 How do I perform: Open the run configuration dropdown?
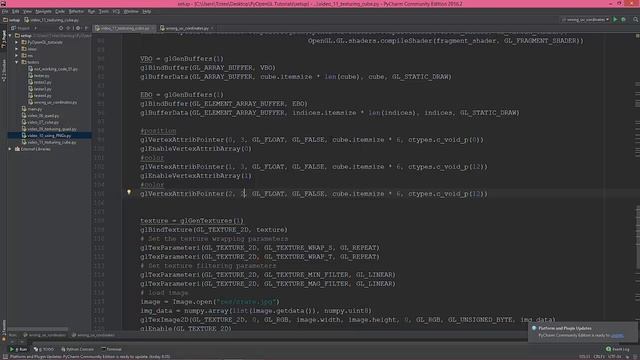click(x=585, y=20)
